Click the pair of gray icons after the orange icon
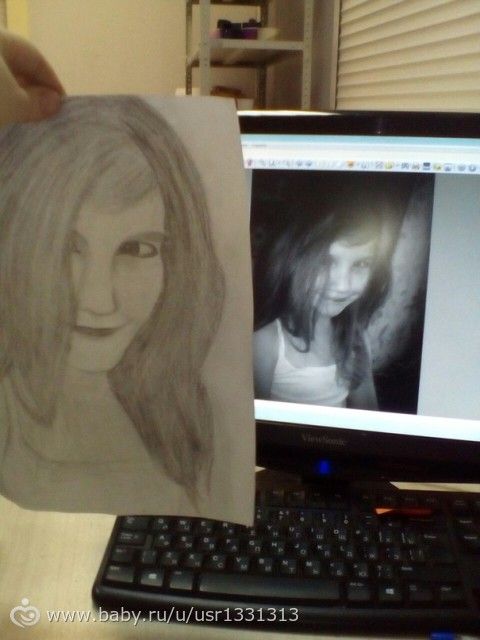Viewport: 480px width, 640px height. click(364, 165)
